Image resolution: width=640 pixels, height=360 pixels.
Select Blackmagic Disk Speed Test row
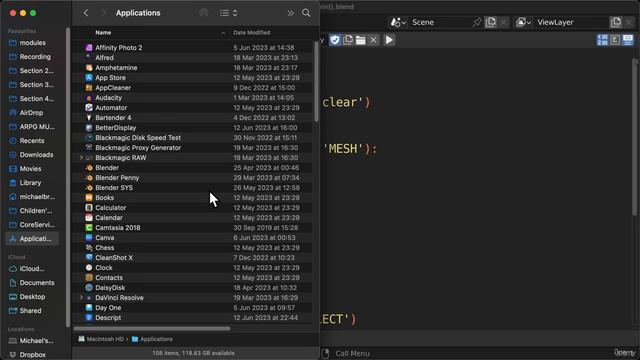tap(193, 138)
